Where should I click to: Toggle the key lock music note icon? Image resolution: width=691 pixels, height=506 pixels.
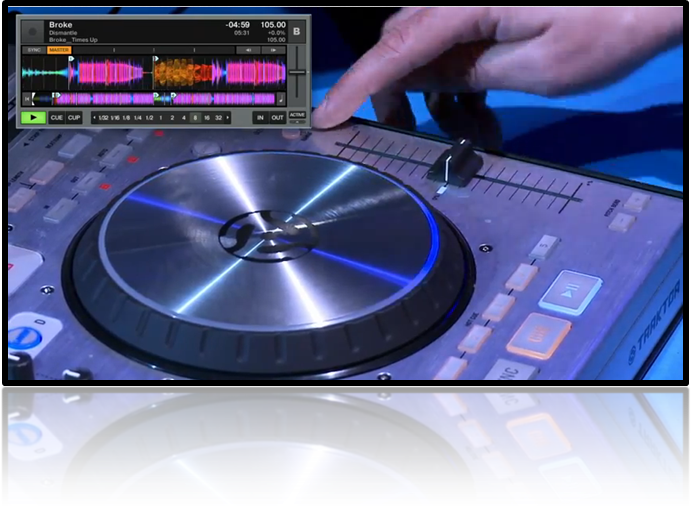(281, 98)
